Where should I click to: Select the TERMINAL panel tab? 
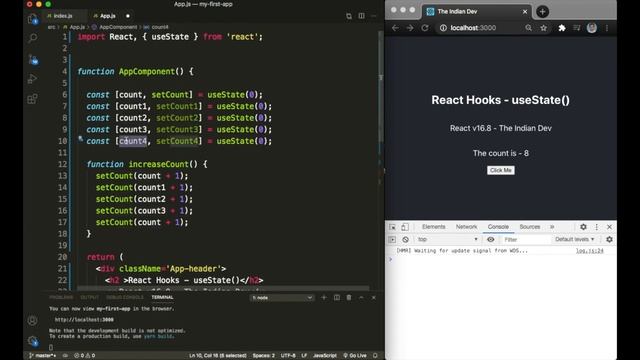[x=162, y=298]
